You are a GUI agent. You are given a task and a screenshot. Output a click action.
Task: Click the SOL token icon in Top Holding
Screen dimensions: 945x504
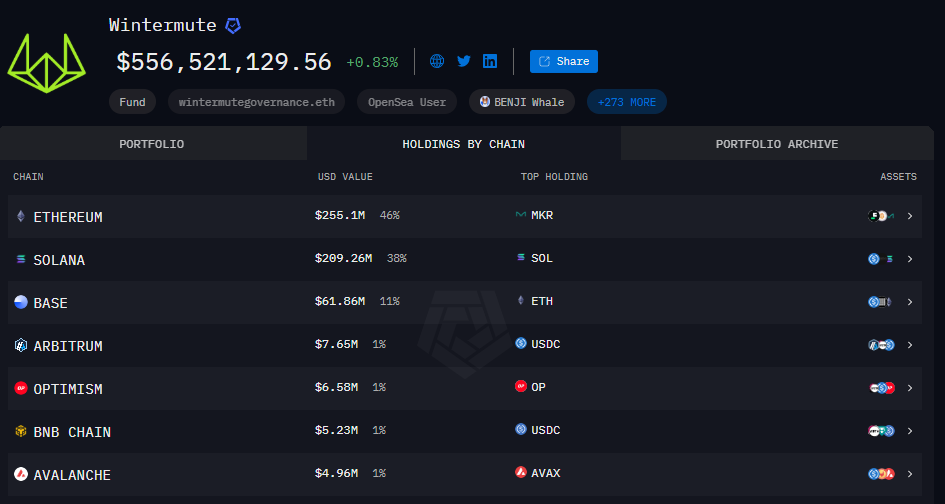521,257
